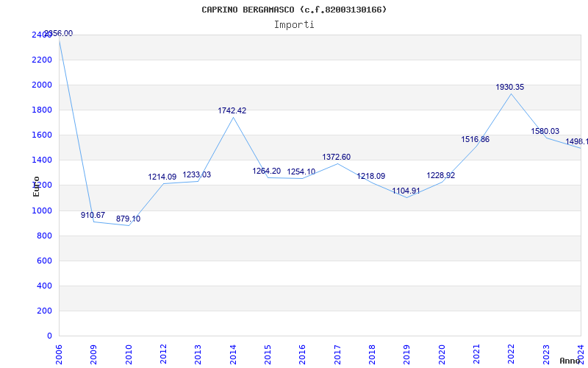Select the 2022 year label on x-axis
The image size is (588, 368).
(x=511, y=355)
